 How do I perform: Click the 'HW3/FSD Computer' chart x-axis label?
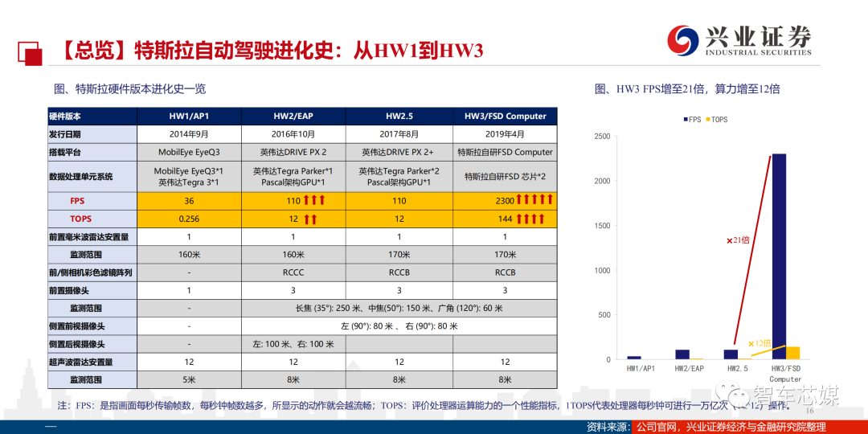coord(785,374)
